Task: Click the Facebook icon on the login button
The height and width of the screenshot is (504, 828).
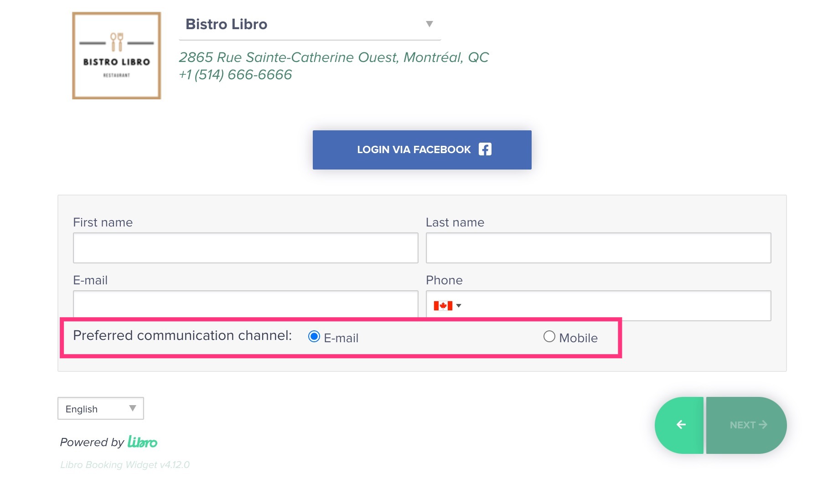Action: [x=485, y=149]
